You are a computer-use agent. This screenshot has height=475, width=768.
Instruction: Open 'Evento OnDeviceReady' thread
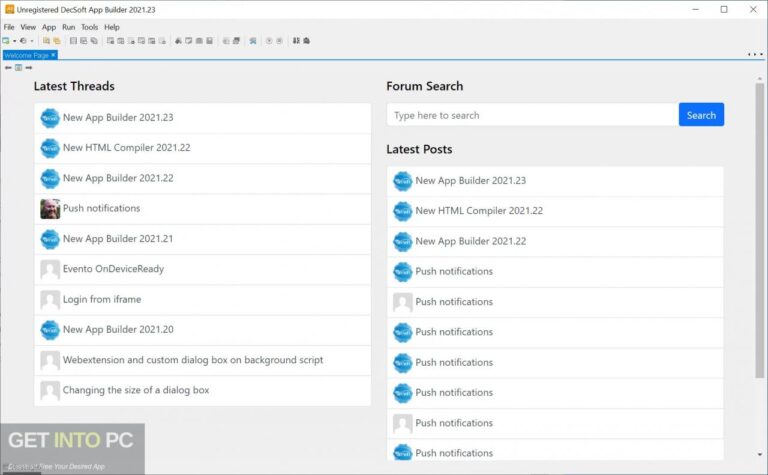(113, 269)
